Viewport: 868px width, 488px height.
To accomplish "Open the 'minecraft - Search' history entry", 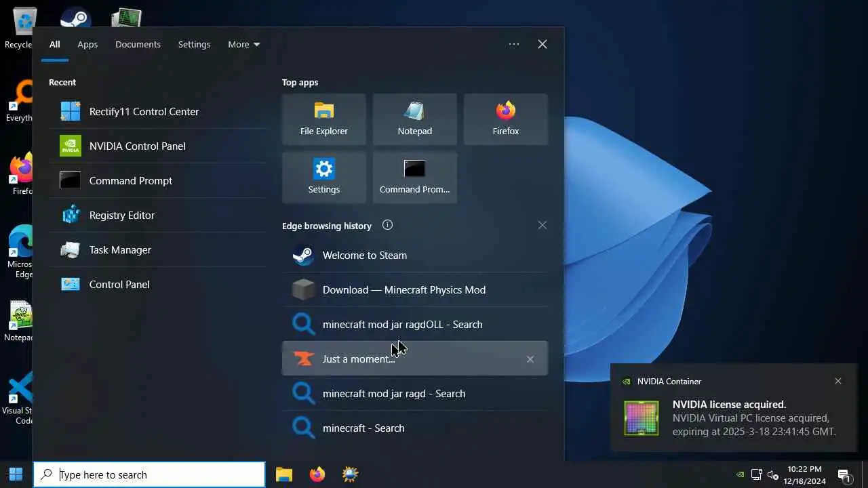I will click(x=415, y=428).
